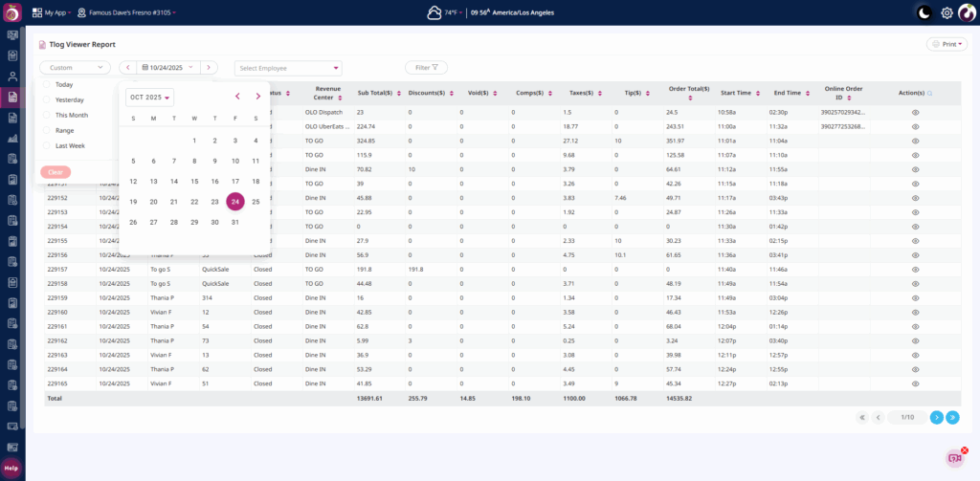
Task: Select the Today radio option
Action: coord(48,84)
